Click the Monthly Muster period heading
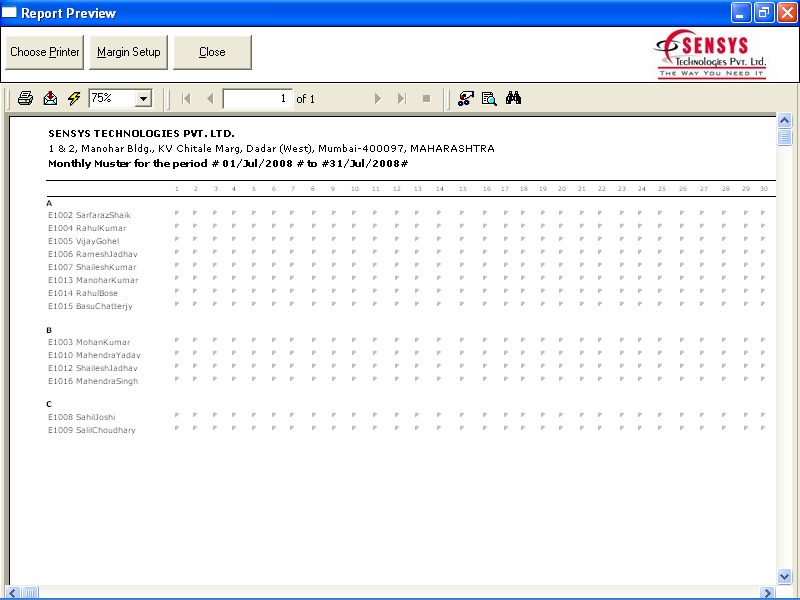 click(228, 164)
